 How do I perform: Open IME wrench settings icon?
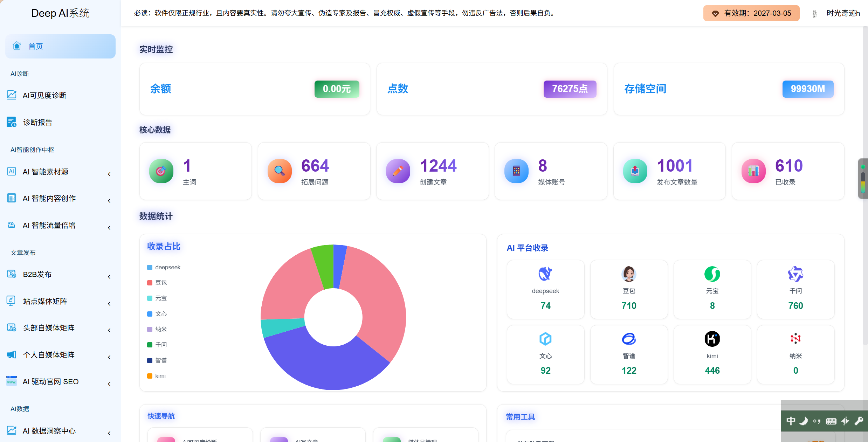[x=859, y=421]
